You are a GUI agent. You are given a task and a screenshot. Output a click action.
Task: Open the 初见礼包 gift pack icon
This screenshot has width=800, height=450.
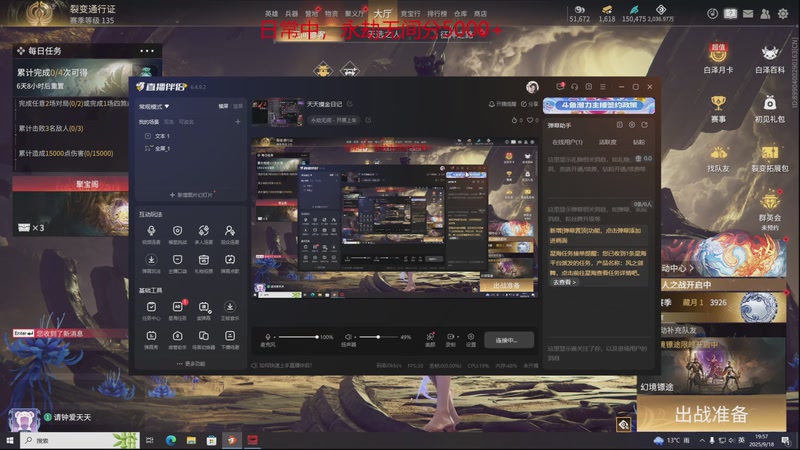[x=769, y=104]
